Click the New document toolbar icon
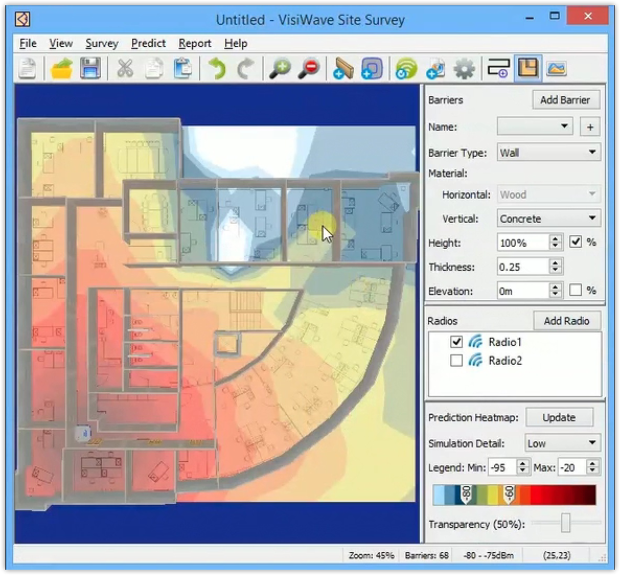The height and width of the screenshot is (575, 620). click(27, 68)
